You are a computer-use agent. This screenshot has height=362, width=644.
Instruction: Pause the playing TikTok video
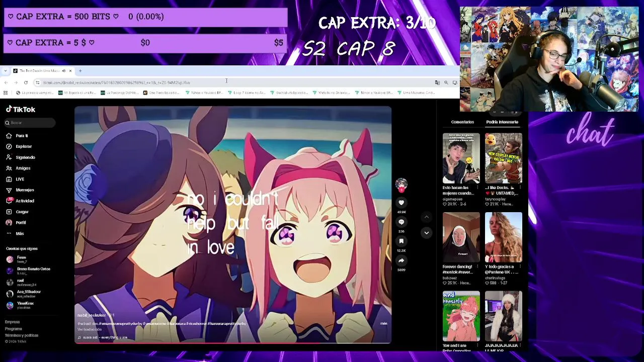coord(233,224)
